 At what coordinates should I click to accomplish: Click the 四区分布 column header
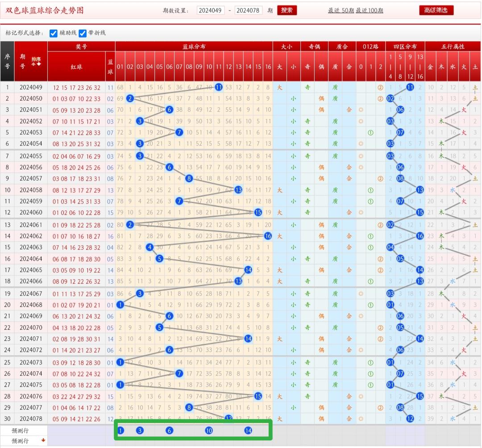click(405, 46)
